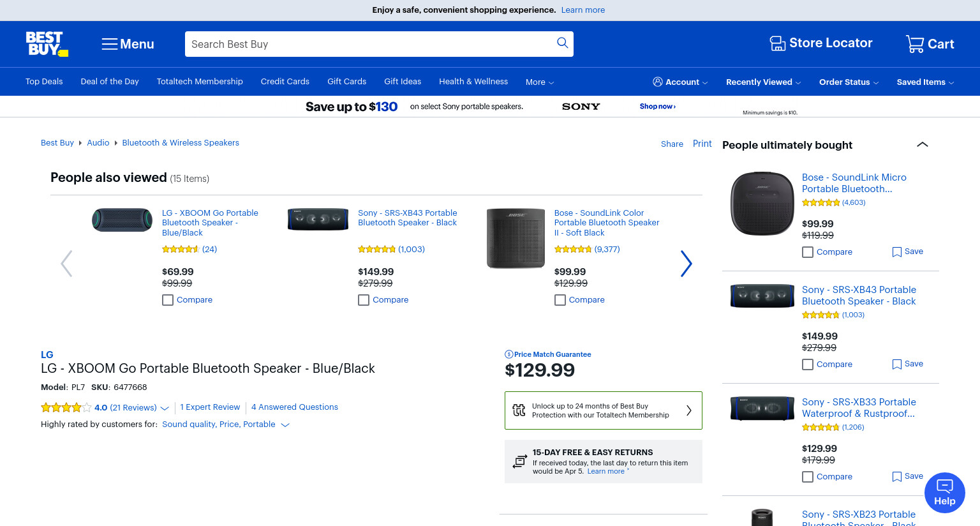Image resolution: width=980 pixels, height=526 pixels.
Task: Check Compare for LG XBOOM Go carousel
Action: click(x=168, y=300)
